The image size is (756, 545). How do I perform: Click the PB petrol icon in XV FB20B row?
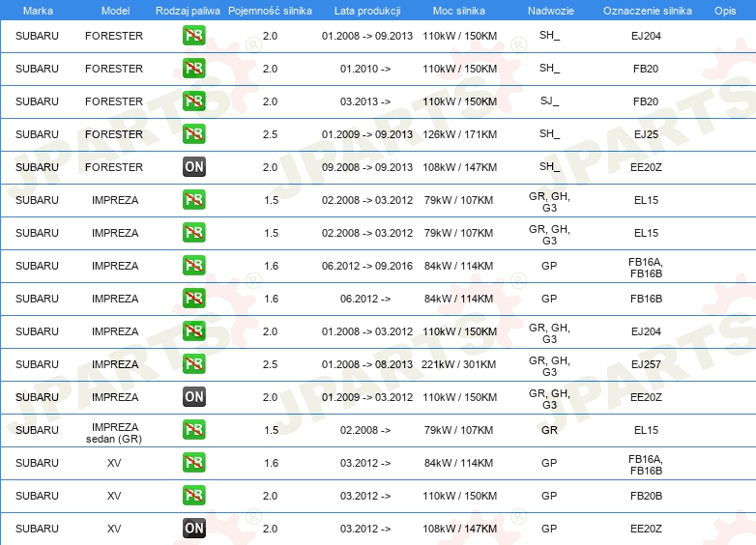(x=193, y=496)
